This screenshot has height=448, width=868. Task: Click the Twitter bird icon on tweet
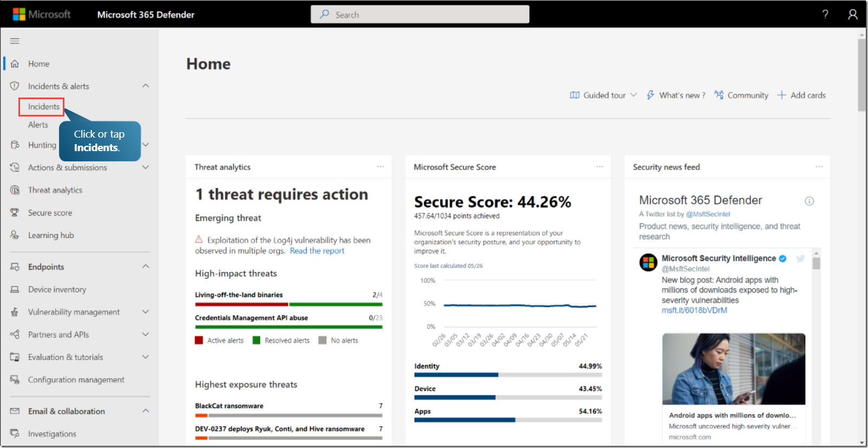(x=800, y=259)
